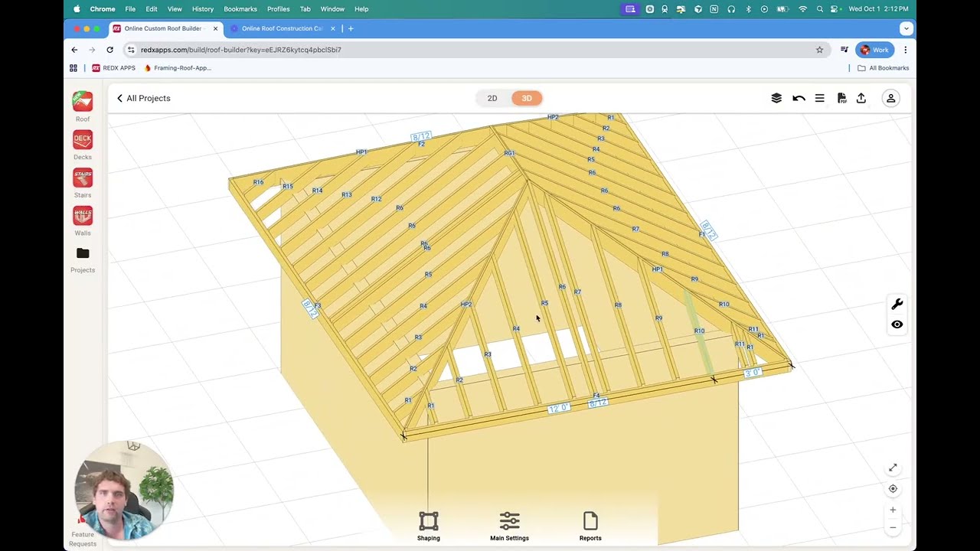Bookmark this page with the star
Viewport: 980px width, 551px height.
[x=819, y=50]
